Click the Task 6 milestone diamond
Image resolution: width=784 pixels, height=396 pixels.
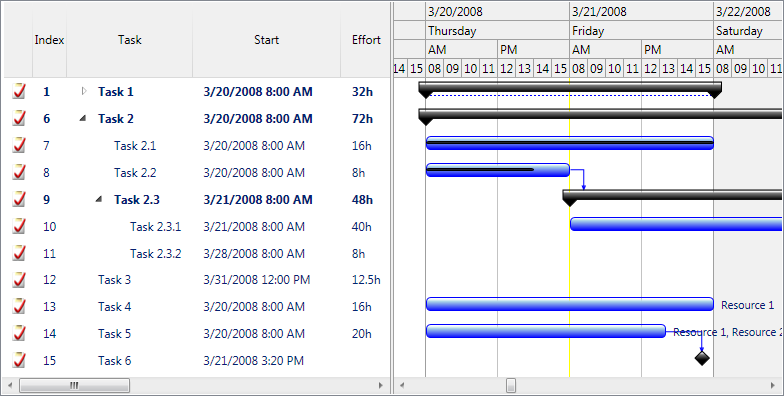(702, 358)
